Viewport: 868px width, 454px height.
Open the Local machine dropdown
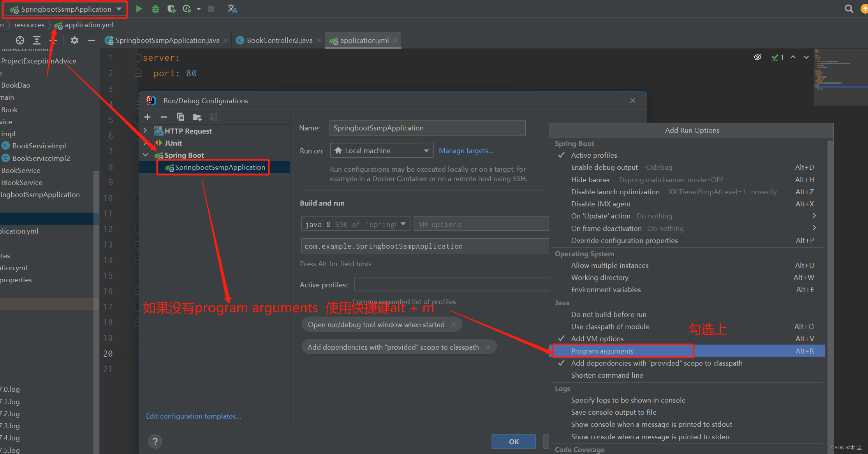point(381,151)
